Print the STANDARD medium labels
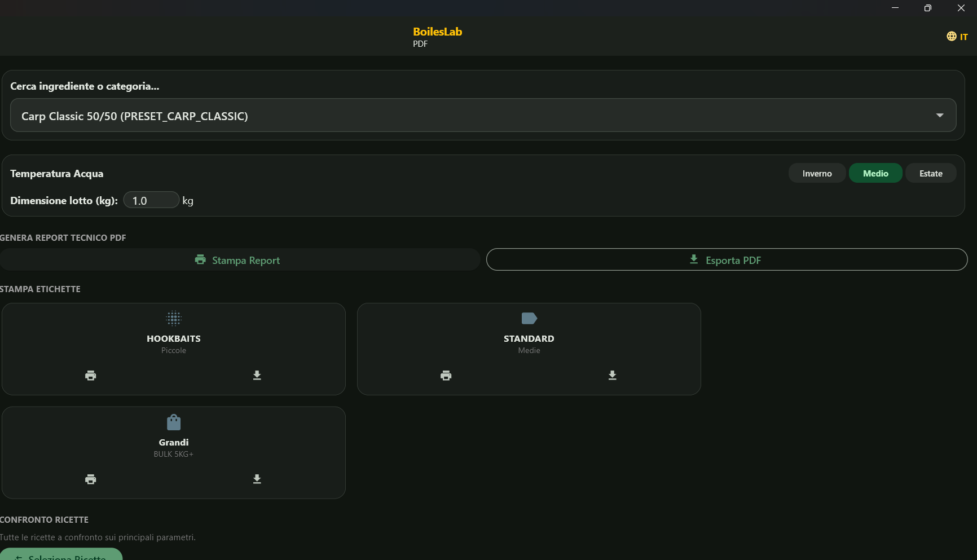This screenshot has height=560, width=977. coord(446,376)
